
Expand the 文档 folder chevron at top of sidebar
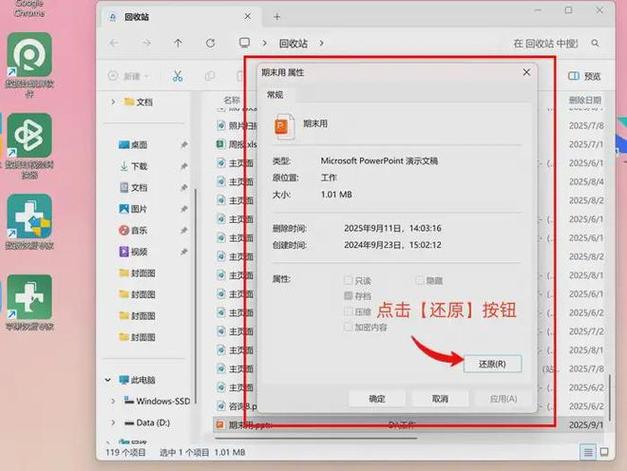point(113,102)
